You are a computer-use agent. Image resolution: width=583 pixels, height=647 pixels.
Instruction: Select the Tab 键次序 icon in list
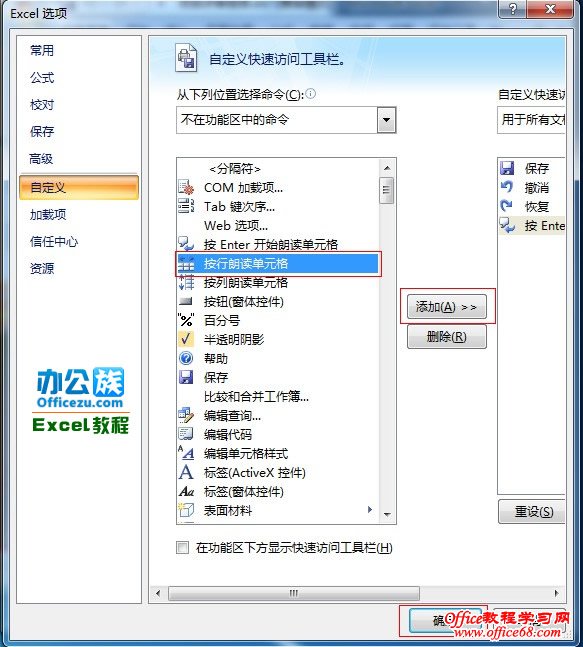point(186,206)
